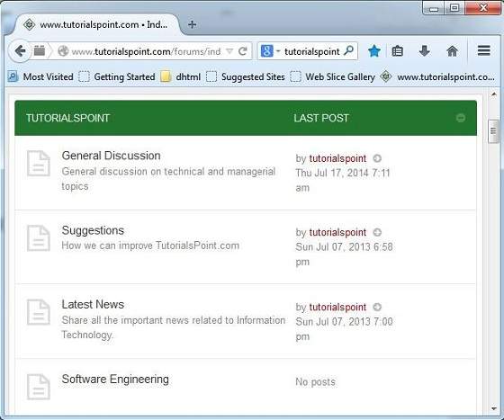Click the TUTORIALSPOINT category header link
This screenshot has height=420, width=504.
pyautogui.click(x=67, y=118)
